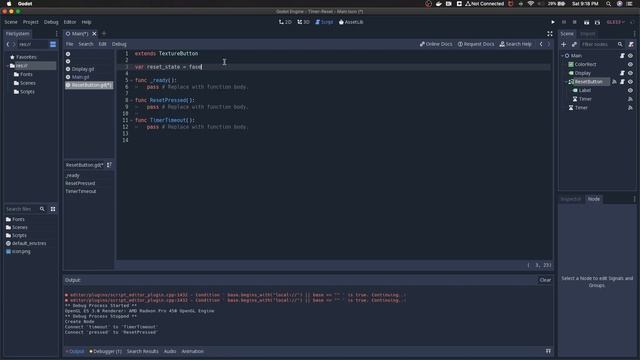Screen dimensions: 640x360
Task: Open Online Docs
Action: (436, 44)
